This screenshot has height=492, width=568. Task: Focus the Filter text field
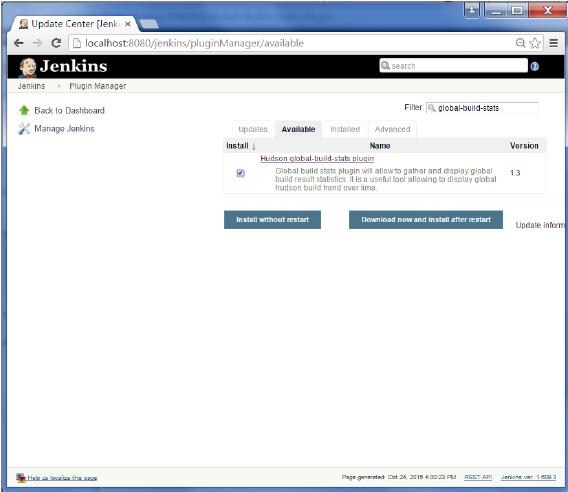tap(482, 108)
